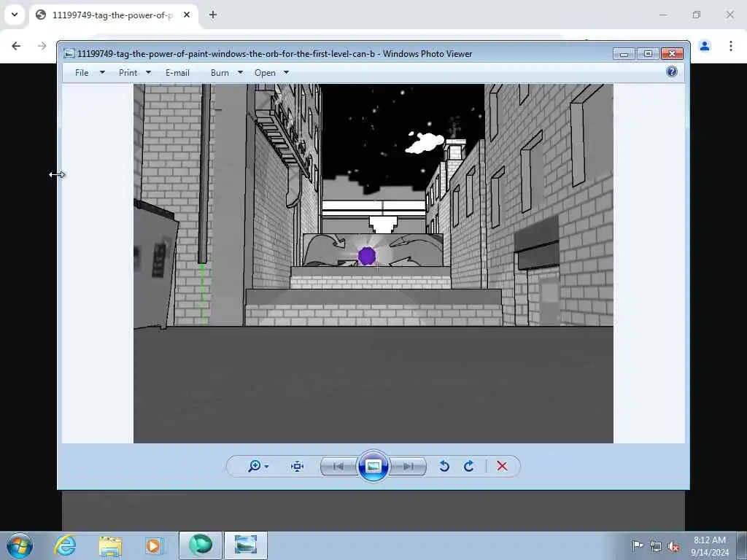Image resolution: width=747 pixels, height=560 pixels.
Task: Expand the Print dropdown arrow
Action: pos(148,72)
